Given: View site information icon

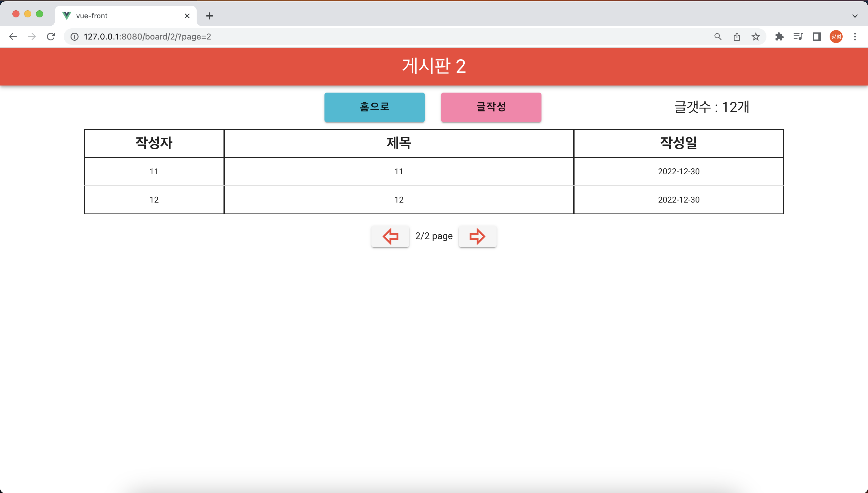Looking at the screenshot, I should tap(75, 37).
